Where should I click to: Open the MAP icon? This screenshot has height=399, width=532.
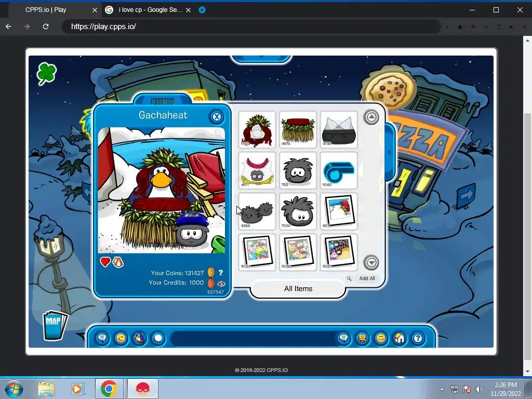(x=55, y=325)
